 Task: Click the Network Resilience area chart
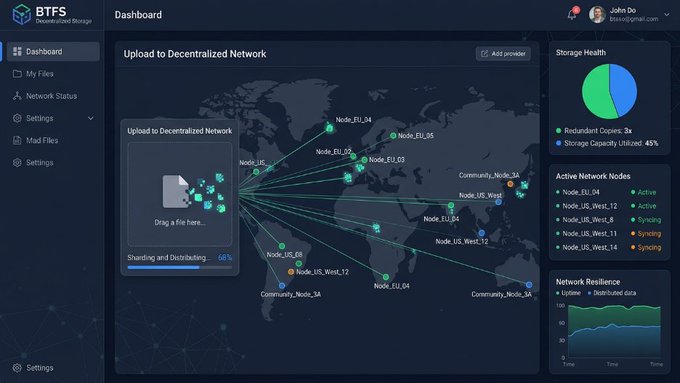point(614,331)
